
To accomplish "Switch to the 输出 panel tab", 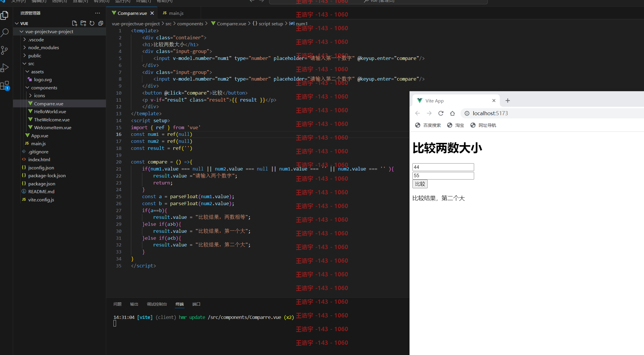I will click(134, 304).
